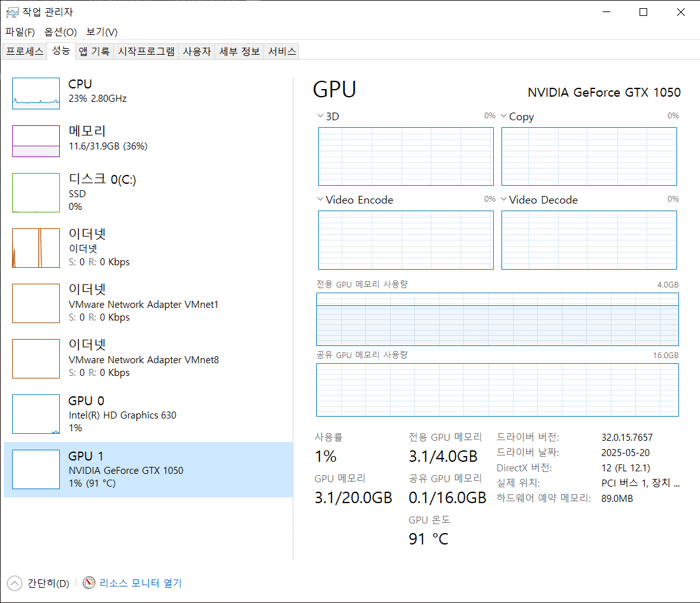Screen dimensions: 700x603
Task: Switch to the 프로세스 tab
Action: [x=25, y=52]
